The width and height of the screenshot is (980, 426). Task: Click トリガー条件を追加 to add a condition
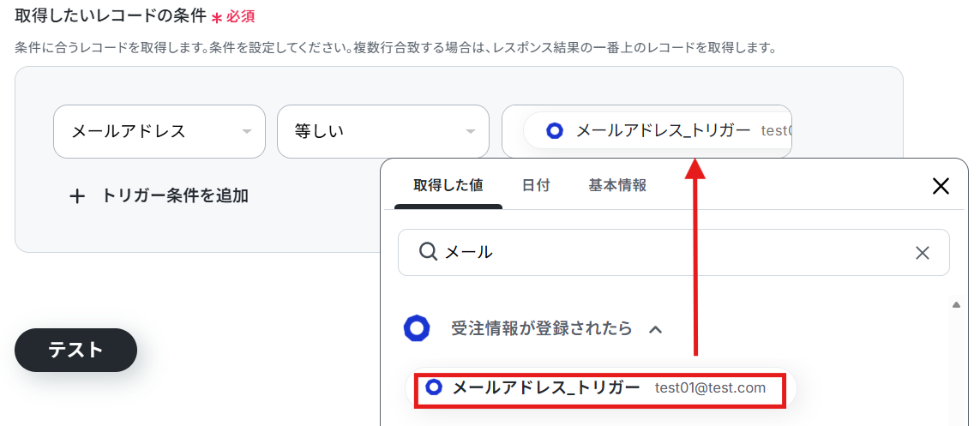[x=175, y=196]
